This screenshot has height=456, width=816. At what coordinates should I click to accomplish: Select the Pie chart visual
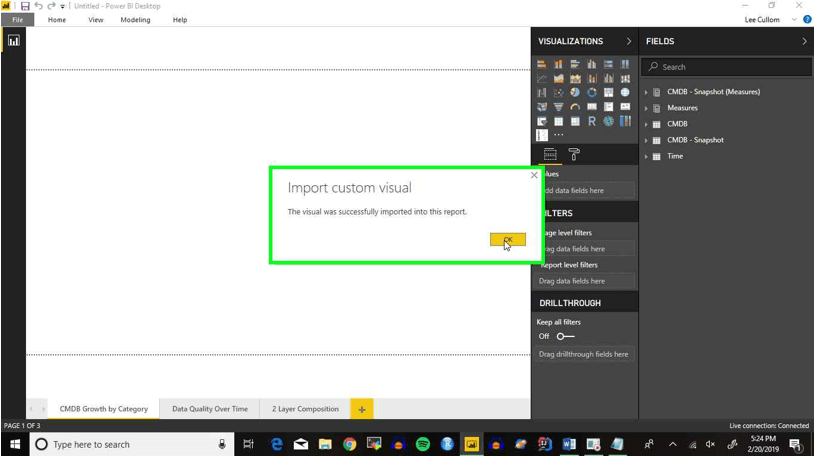575,93
